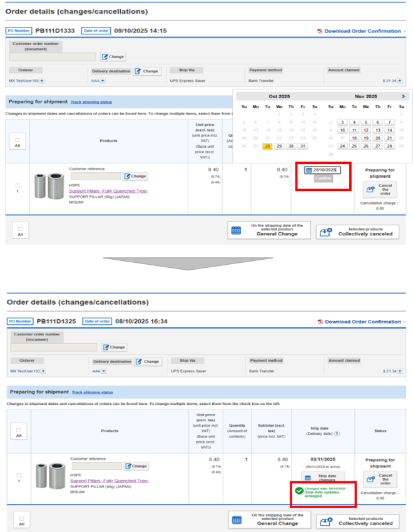413x532 pixels.
Task: Click ship date input showing 28/10/2025
Action: click(x=323, y=170)
